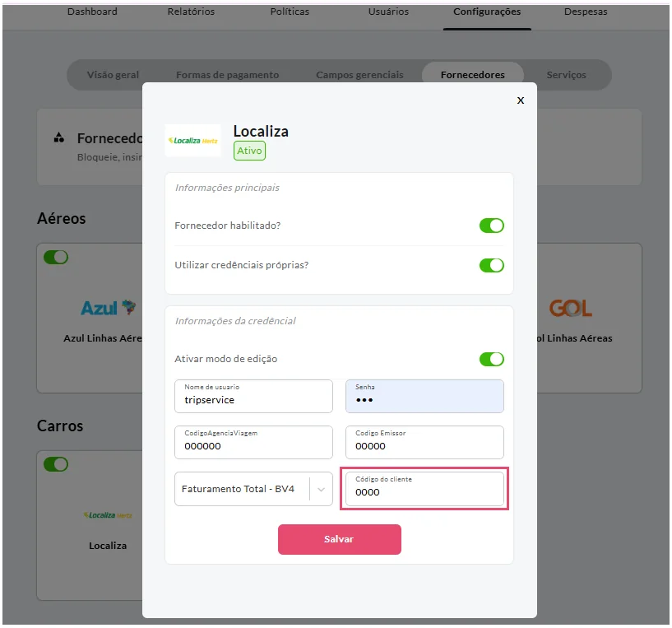This screenshot has height=628, width=672.
Task: Disable Ativar modo de edição switch
Action: [491, 359]
